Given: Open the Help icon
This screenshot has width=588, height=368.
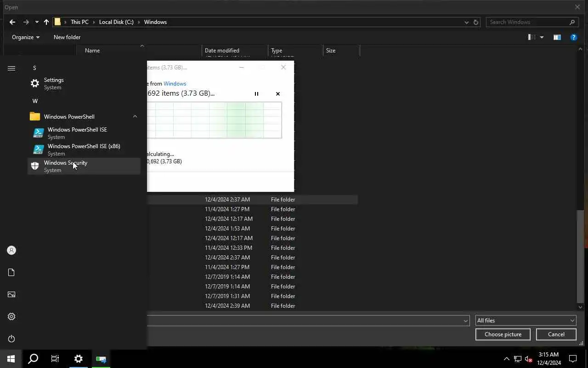Looking at the screenshot, I should [574, 37].
